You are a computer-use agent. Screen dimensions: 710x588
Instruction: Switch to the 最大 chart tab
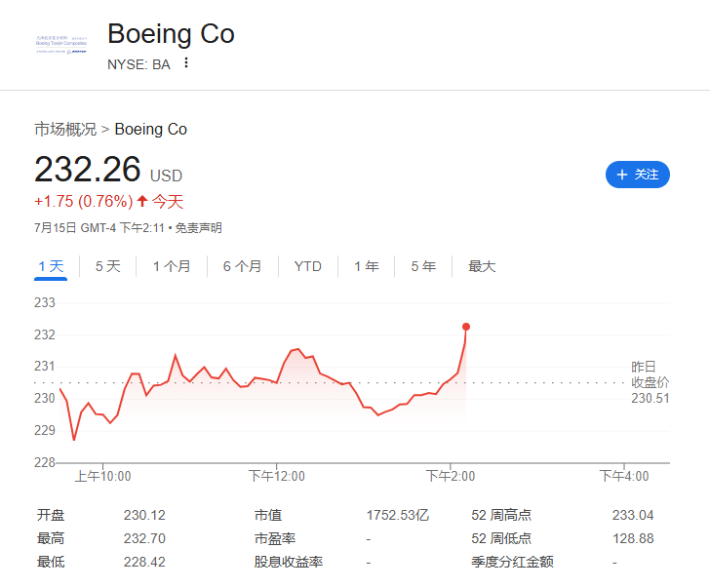tap(482, 266)
